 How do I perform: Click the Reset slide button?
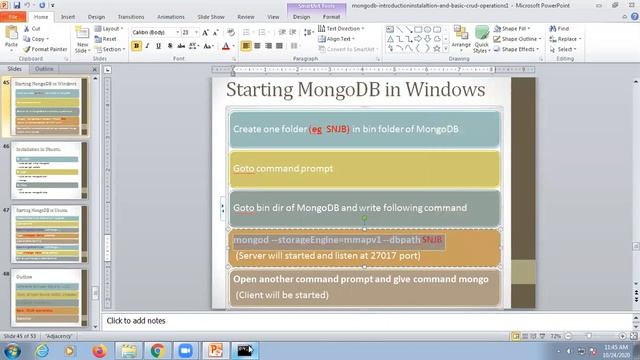click(x=106, y=39)
